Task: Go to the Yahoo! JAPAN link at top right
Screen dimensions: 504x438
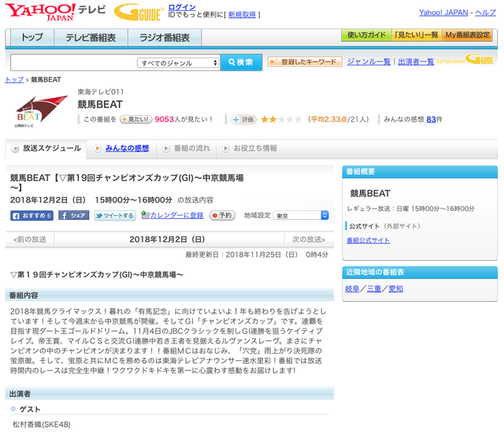Action: [443, 13]
